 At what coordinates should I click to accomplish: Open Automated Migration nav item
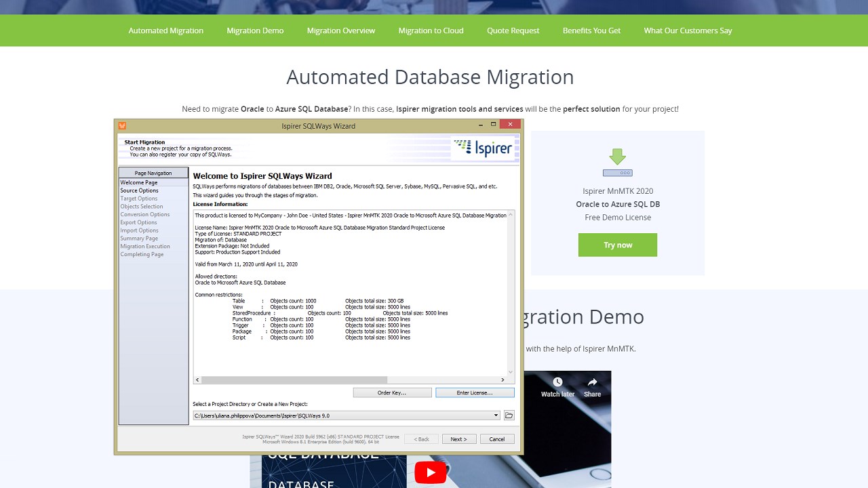pos(166,30)
